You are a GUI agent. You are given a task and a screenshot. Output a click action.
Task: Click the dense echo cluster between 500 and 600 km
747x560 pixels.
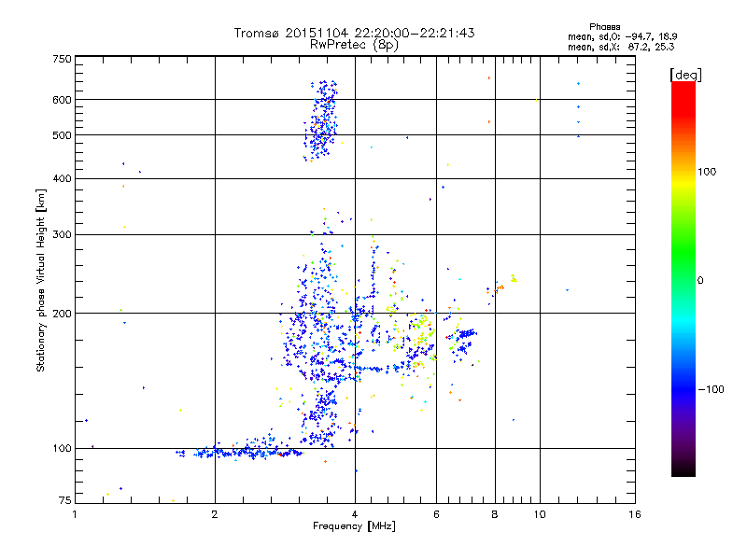(x=321, y=119)
